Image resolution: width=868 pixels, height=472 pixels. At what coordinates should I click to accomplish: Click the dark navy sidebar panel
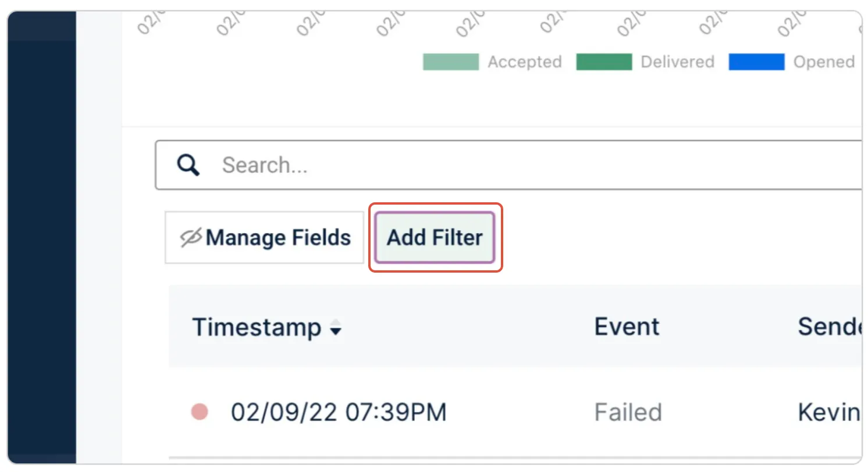coord(42,237)
